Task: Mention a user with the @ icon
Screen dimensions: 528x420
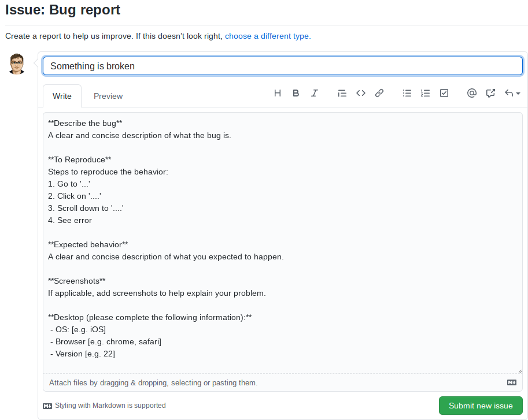Action: coord(472,93)
